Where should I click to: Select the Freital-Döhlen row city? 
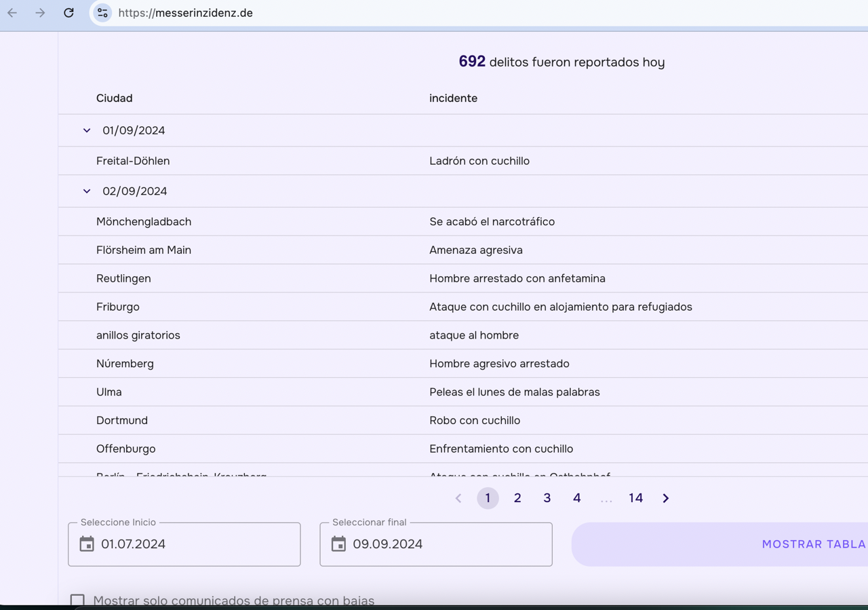133,161
